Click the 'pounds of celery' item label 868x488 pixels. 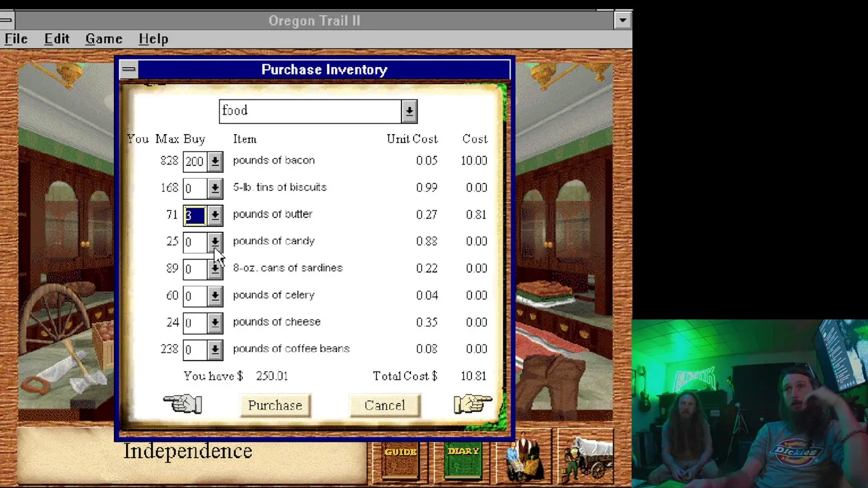(274, 295)
